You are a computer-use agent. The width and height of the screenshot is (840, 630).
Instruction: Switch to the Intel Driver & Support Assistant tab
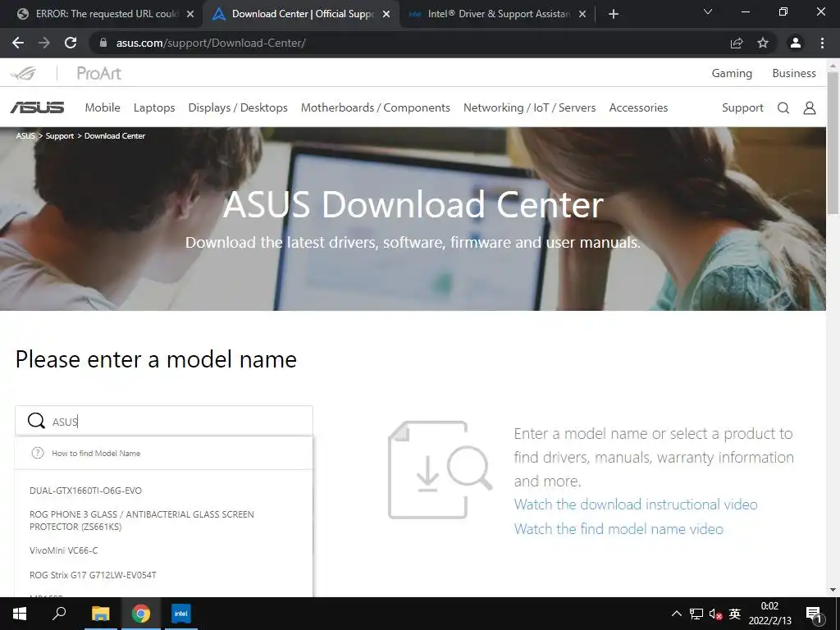493,14
